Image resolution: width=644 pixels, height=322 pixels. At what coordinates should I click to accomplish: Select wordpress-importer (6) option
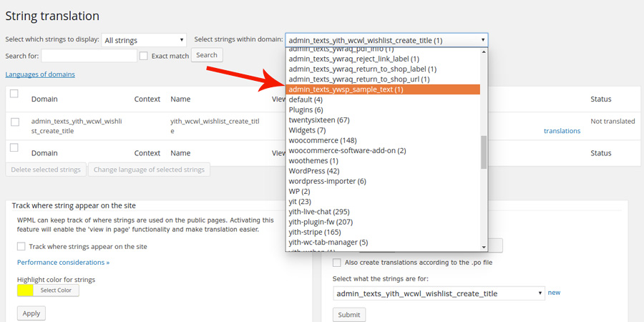383,181
